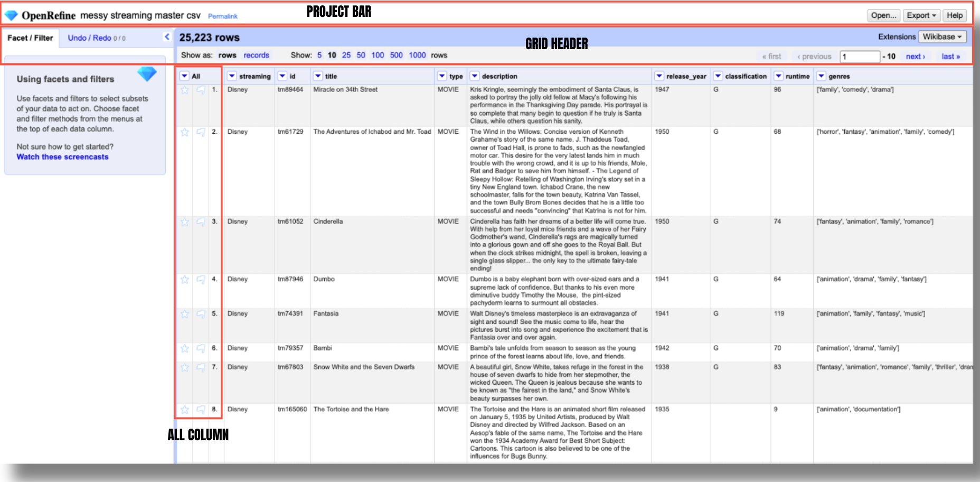This screenshot has width=980, height=482.
Task: Flag row 5 Fantasia
Action: pyautogui.click(x=201, y=314)
